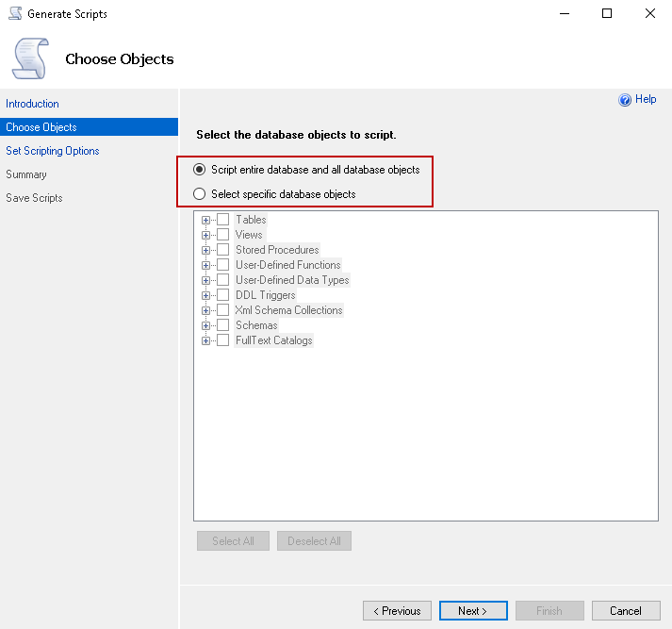Enable the Xml Schema Collections checkbox

pos(222,310)
